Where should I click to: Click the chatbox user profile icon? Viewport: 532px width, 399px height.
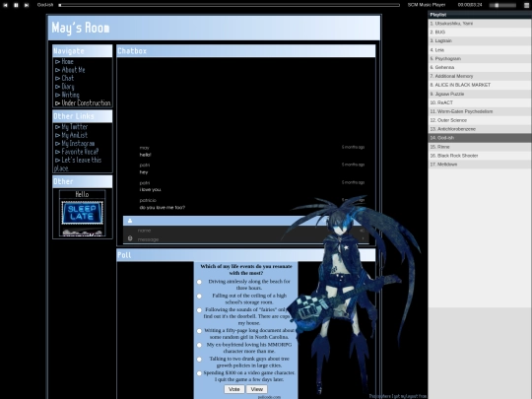click(x=130, y=221)
